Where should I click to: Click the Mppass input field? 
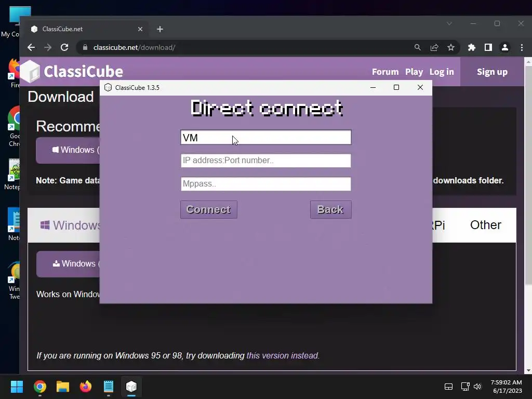[265, 184]
